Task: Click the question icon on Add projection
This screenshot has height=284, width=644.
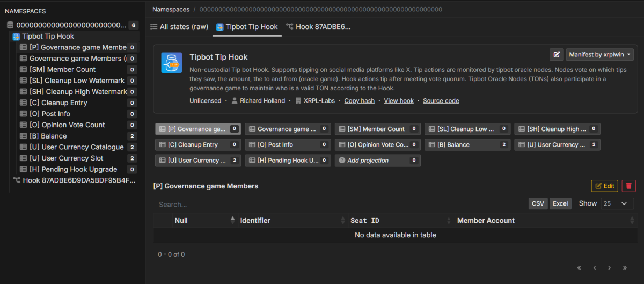Action: click(x=342, y=160)
